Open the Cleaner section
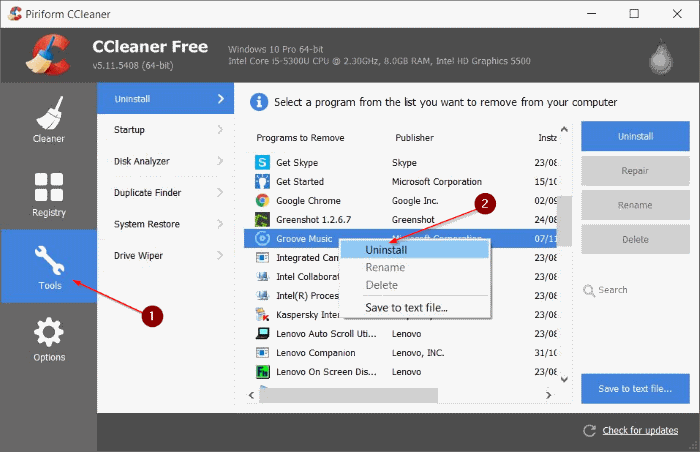Screen dimensions: 700x452 [49, 120]
